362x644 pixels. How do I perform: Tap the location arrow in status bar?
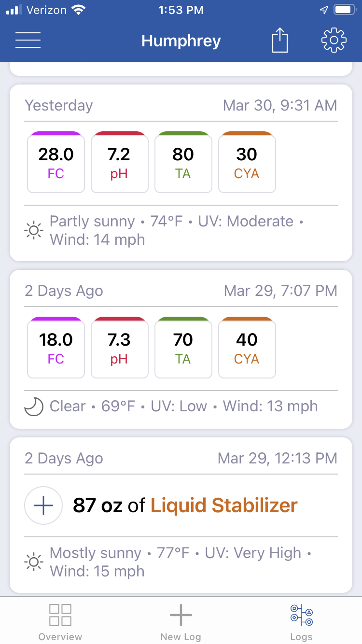click(x=324, y=10)
